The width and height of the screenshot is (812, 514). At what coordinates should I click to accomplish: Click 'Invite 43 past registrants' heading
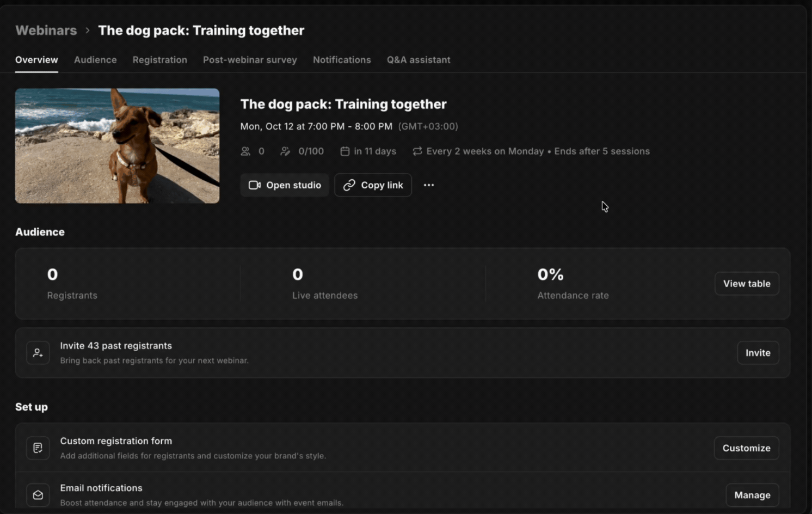point(116,346)
